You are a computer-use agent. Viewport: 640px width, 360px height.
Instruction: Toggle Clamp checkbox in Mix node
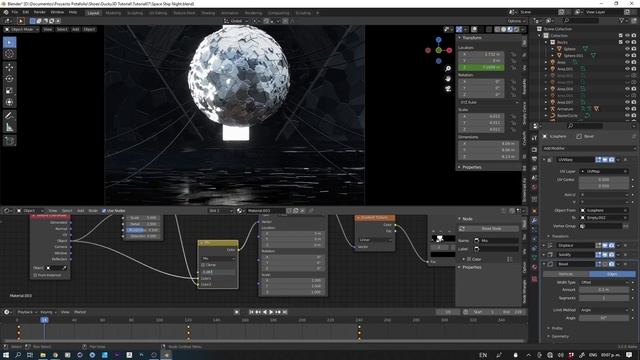point(203,265)
